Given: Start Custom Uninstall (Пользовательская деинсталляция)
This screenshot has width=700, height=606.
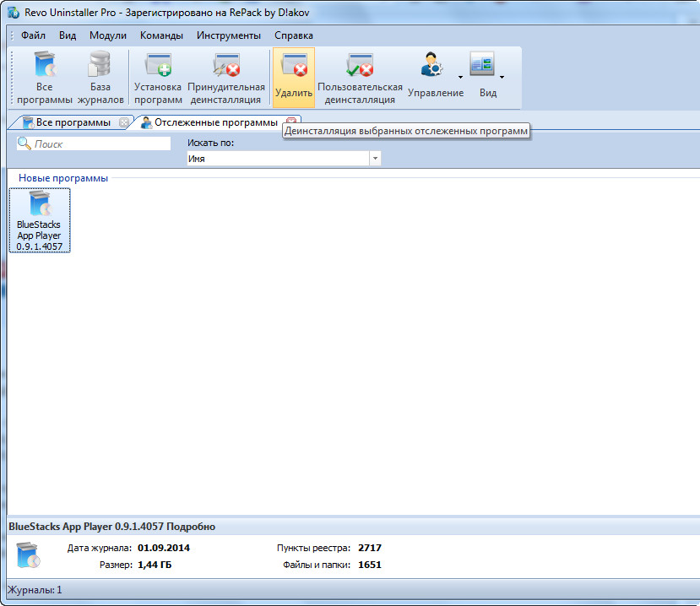Looking at the screenshot, I should 360,77.
